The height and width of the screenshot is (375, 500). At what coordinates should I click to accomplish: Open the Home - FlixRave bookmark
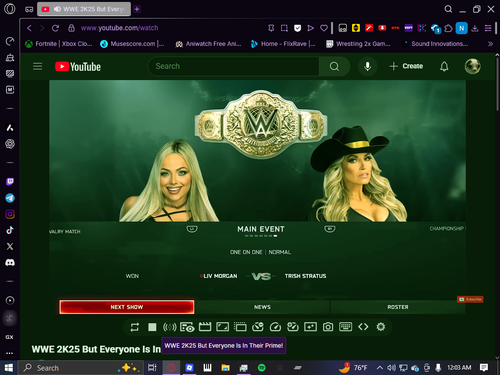click(283, 44)
